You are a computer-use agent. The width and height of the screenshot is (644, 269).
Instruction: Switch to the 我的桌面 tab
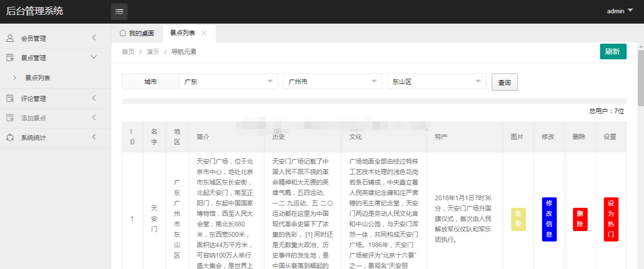[x=137, y=33]
